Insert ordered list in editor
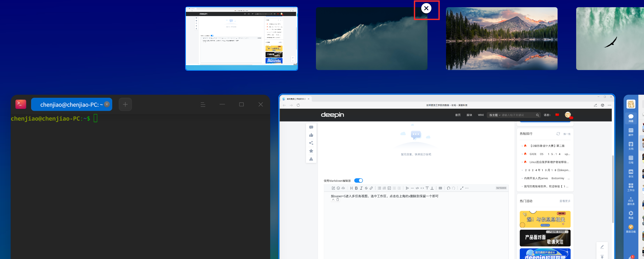The image size is (644, 259). coord(384,188)
